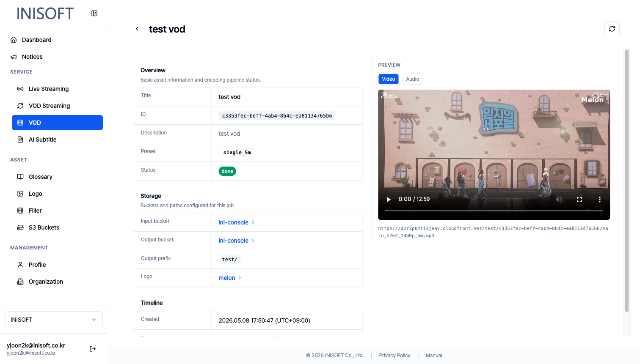This screenshot has height=364, width=640.
Task: Click the Filler film strip icon
Action: coord(20,211)
